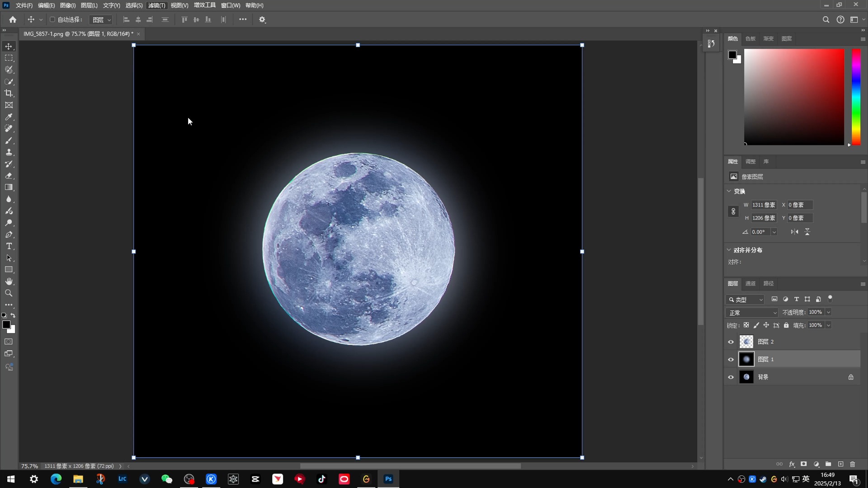Hide the 背景 layer
Image resolution: width=868 pixels, height=488 pixels.
pos(731,377)
